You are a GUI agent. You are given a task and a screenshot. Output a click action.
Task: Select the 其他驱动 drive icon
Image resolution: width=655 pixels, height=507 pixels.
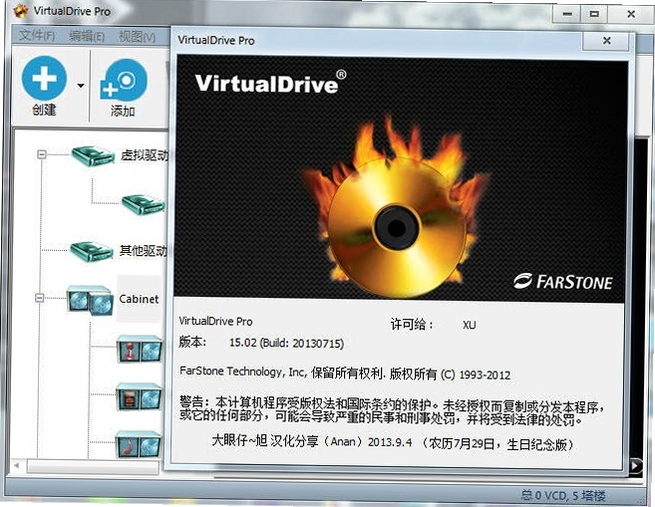pyautogui.click(x=91, y=251)
